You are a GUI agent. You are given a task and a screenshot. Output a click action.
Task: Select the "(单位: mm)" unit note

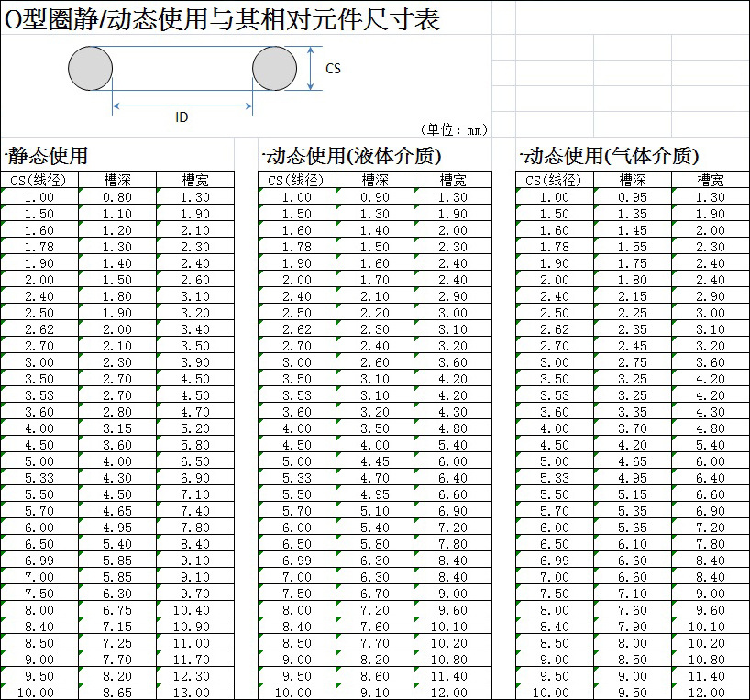click(x=454, y=129)
